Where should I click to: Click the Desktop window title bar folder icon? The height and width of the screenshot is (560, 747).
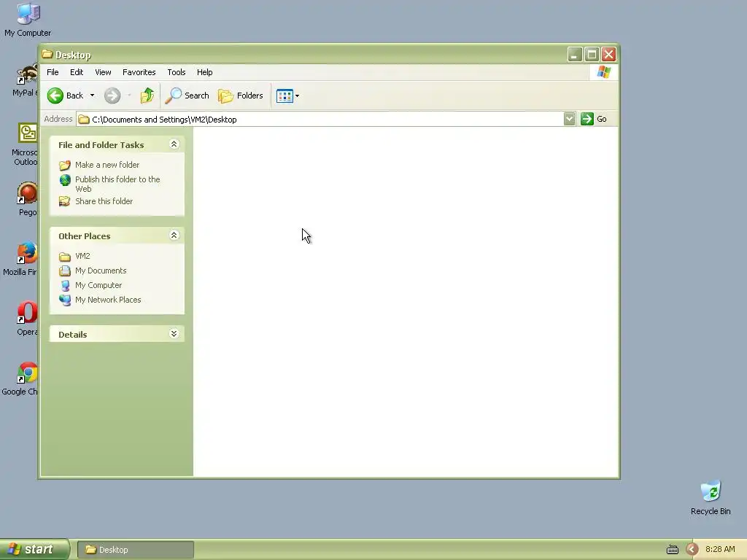(x=47, y=54)
